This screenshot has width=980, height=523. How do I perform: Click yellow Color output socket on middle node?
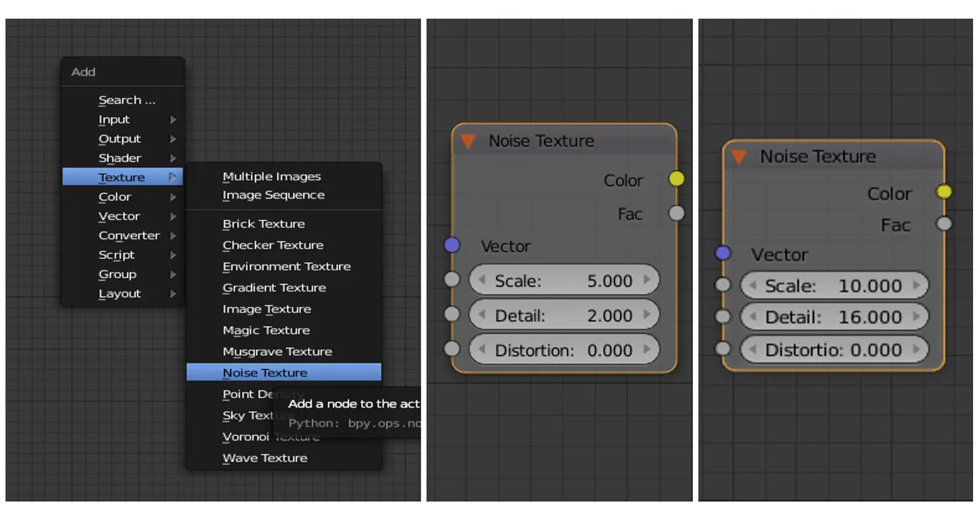coord(677,179)
